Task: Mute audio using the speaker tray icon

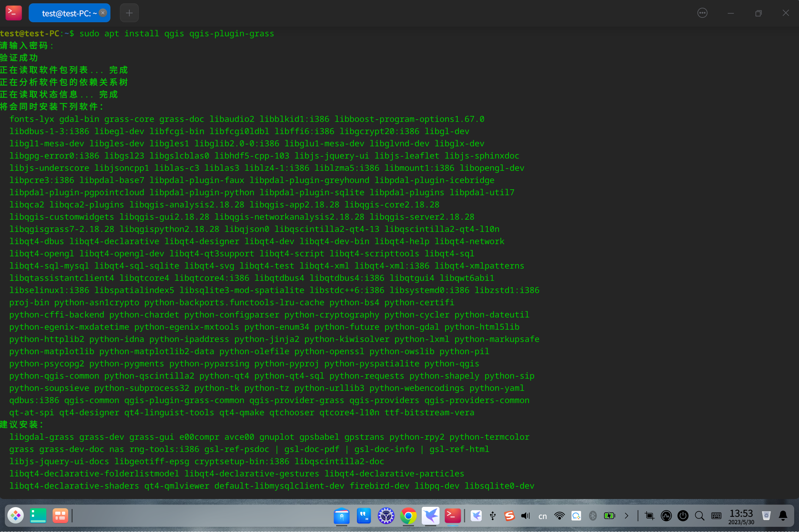Action: [x=525, y=516]
